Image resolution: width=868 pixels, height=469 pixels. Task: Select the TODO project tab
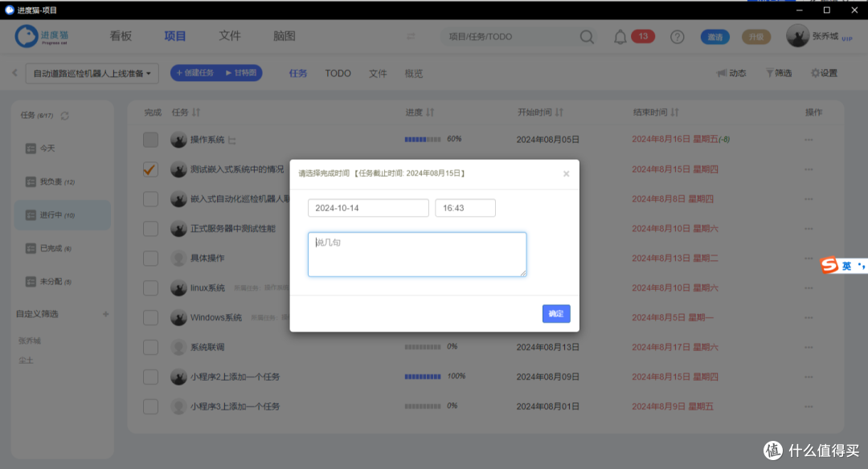coord(338,74)
